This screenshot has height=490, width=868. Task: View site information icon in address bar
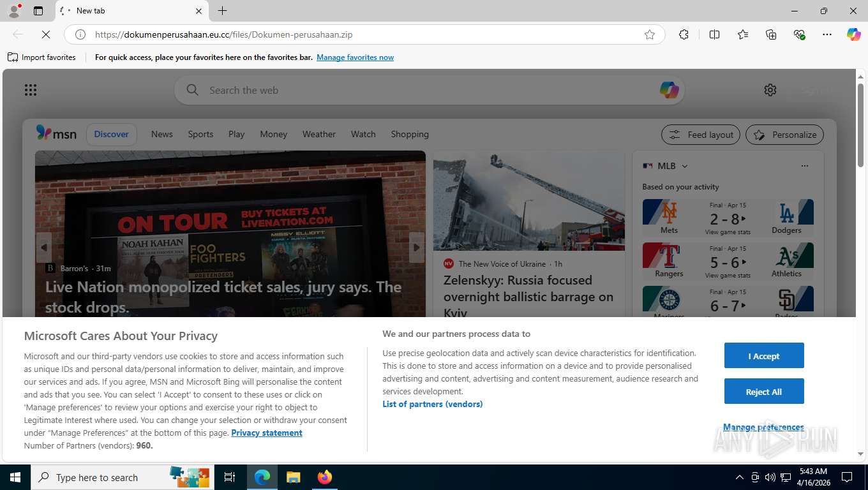(80, 34)
